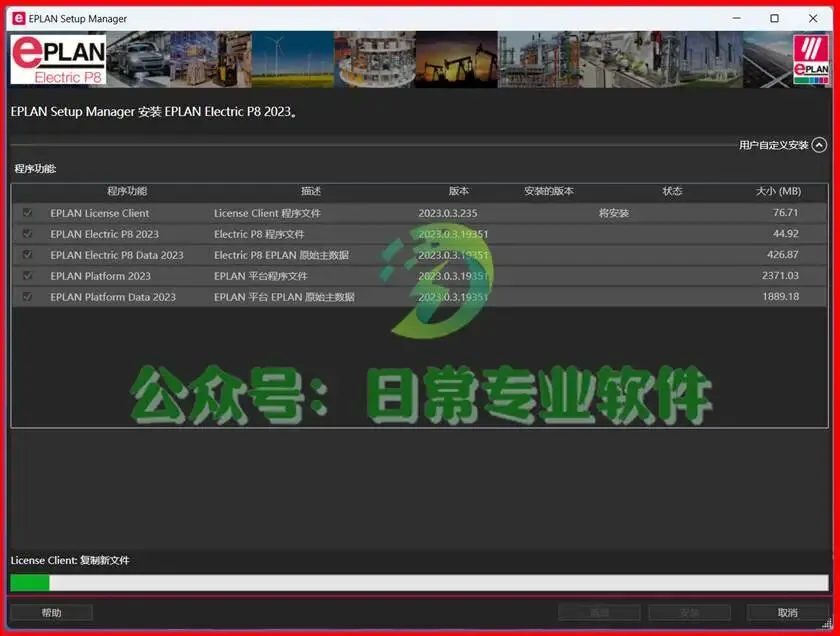Toggle the EPLAN License Client checkbox

(27, 213)
